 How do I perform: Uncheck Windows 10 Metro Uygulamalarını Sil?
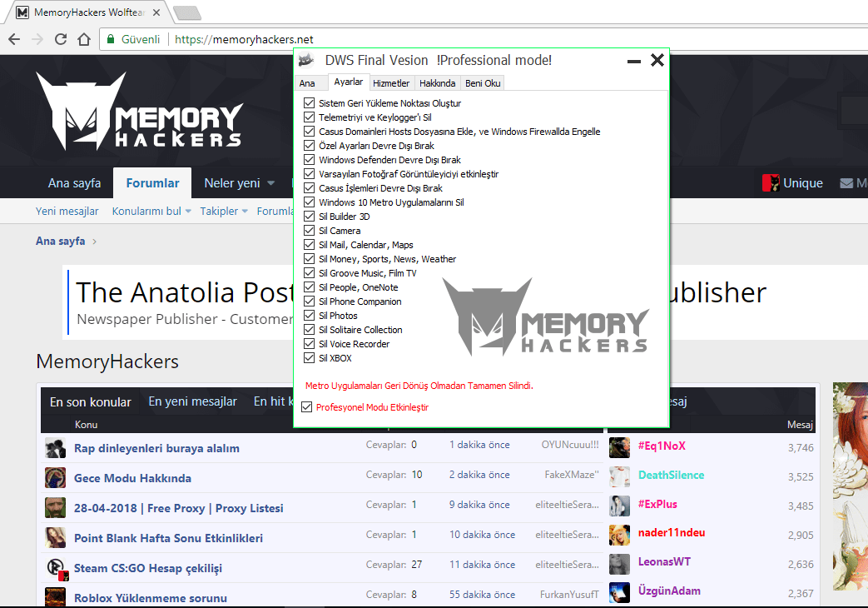pyautogui.click(x=309, y=202)
